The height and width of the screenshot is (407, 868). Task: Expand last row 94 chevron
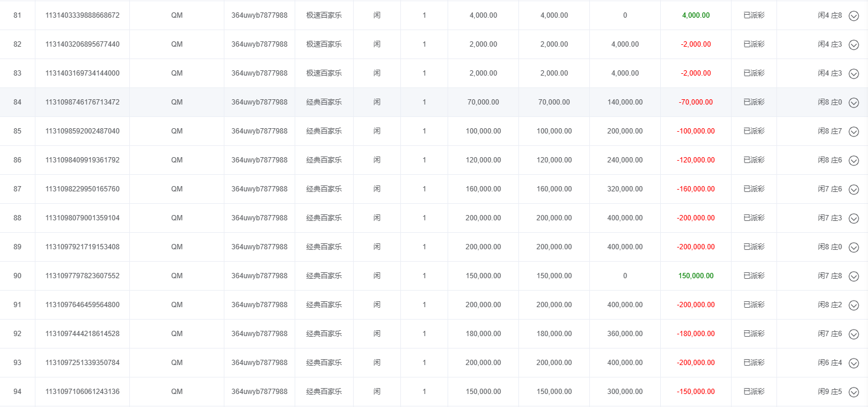point(853,392)
